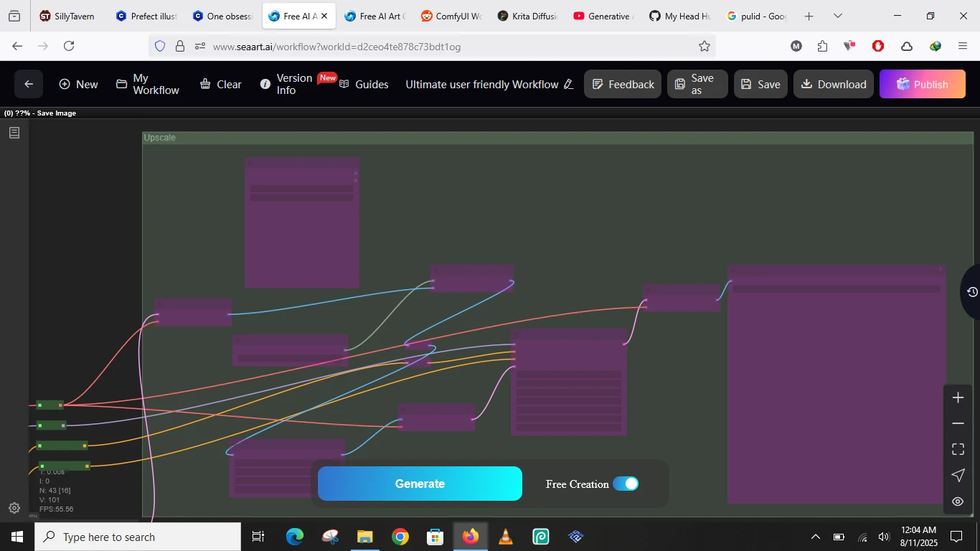Show hidden system tray icons

coord(815,537)
